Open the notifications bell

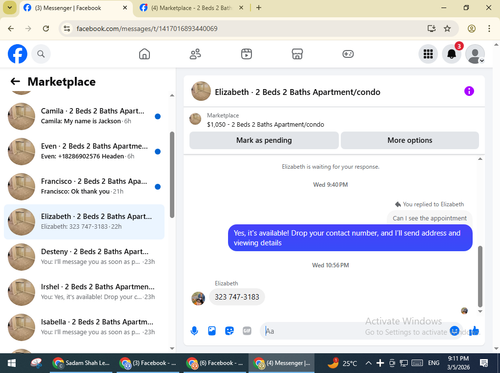(452, 54)
